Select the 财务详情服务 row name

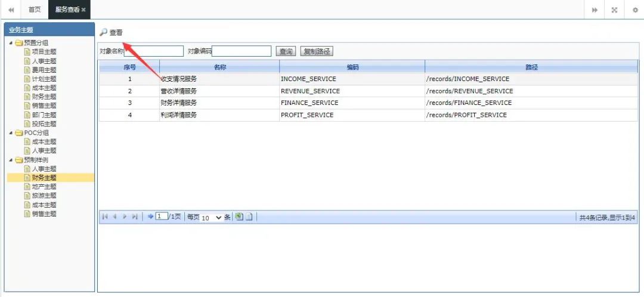pos(179,103)
